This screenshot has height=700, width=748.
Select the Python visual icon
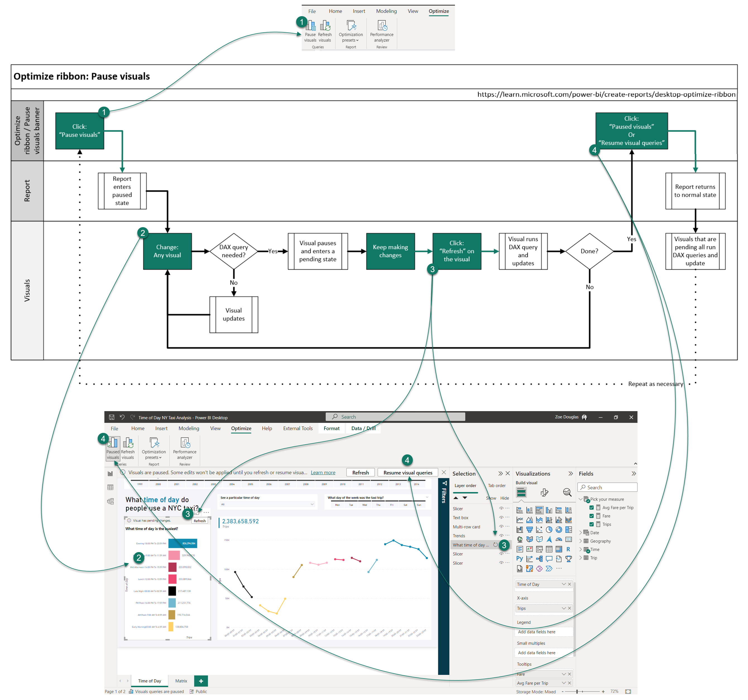(x=519, y=558)
